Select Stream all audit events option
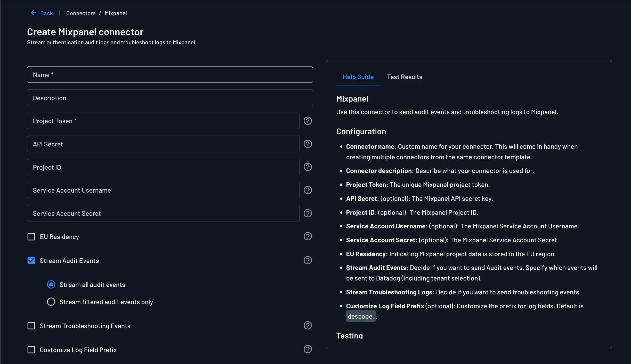631x364 pixels. [x=51, y=285]
